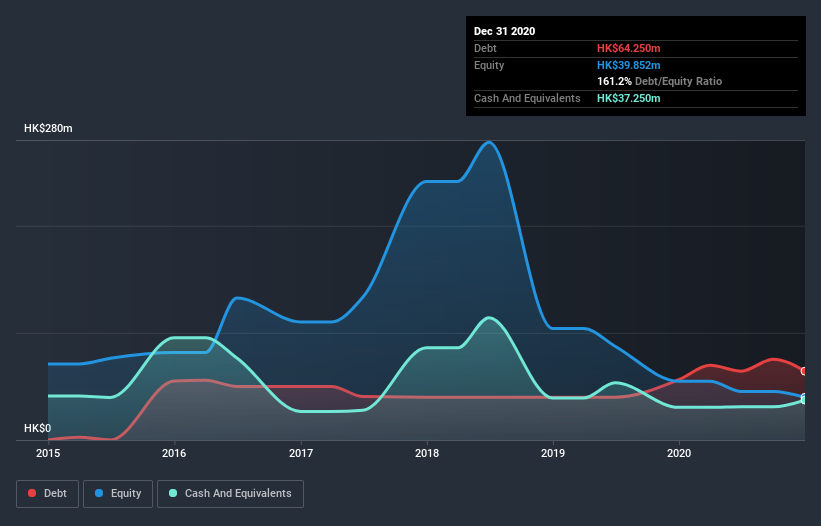Click the equity line peak in mid-2018
This screenshot has height=526, width=821.
(489, 142)
